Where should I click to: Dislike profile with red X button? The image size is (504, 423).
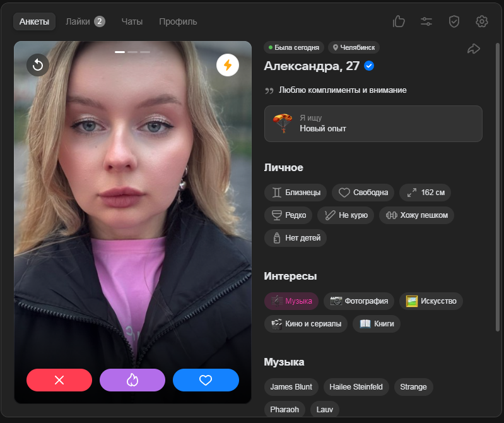pos(59,380)
